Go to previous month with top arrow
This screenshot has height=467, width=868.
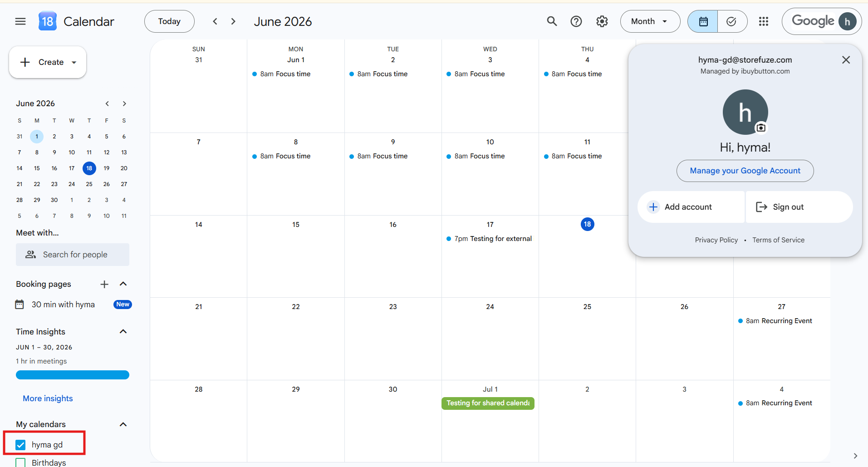215,21
